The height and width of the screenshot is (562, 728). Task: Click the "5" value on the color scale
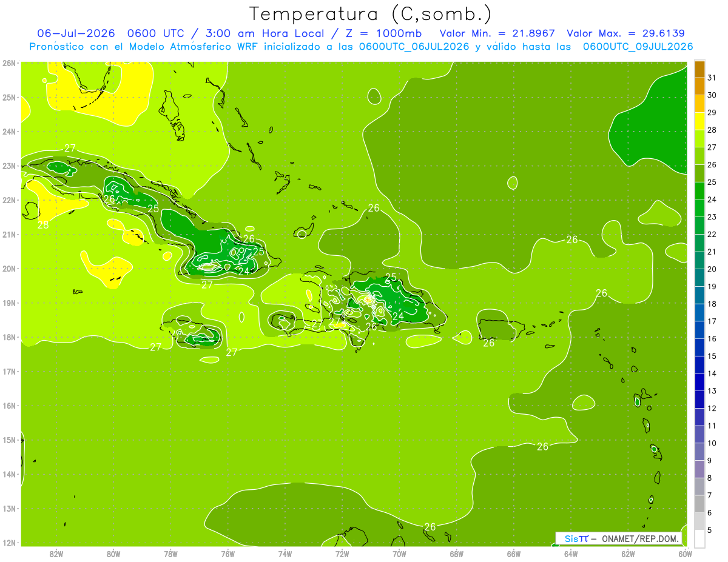tap(710, 530)
